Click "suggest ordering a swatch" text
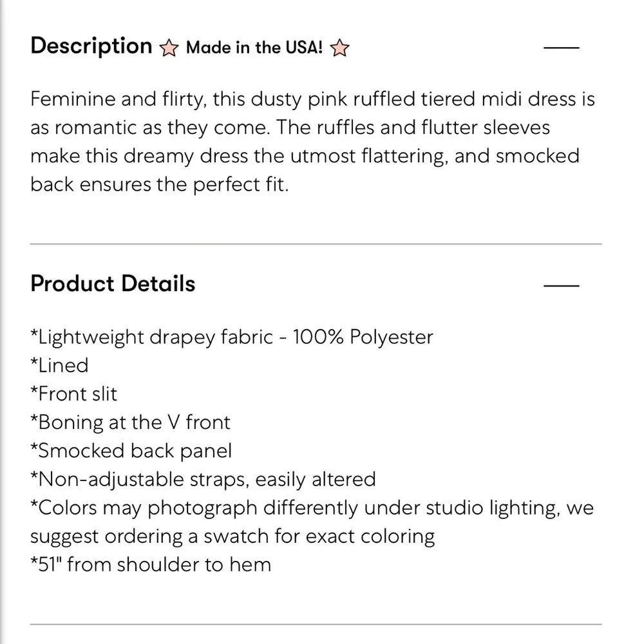 pyautogui.click(x=232, y=536)
